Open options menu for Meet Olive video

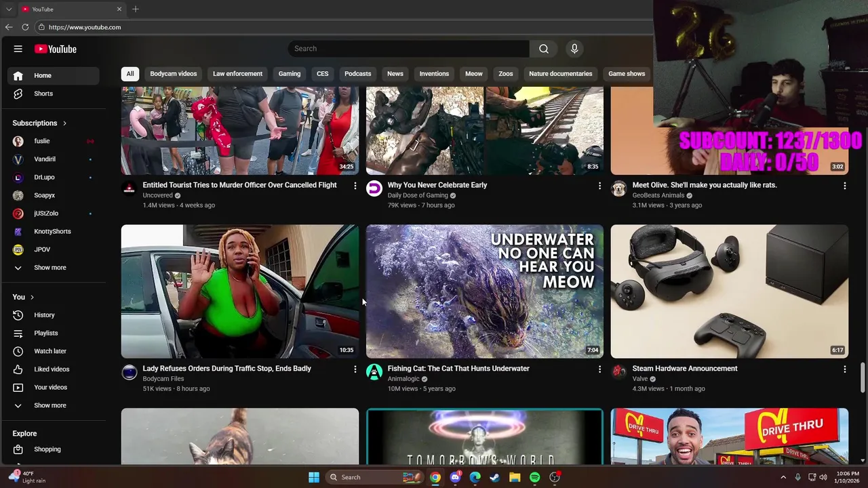pyautogui.click(x=844, y=186)
